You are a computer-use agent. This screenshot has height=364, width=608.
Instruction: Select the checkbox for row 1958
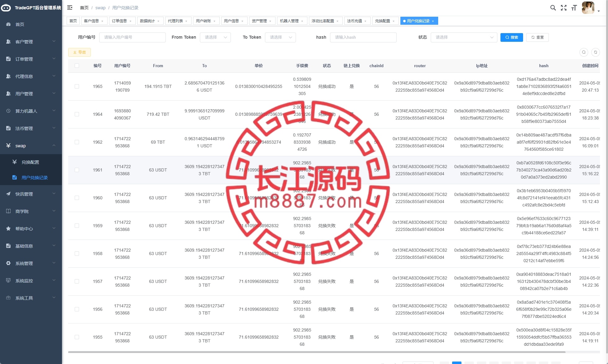(77, 253)
